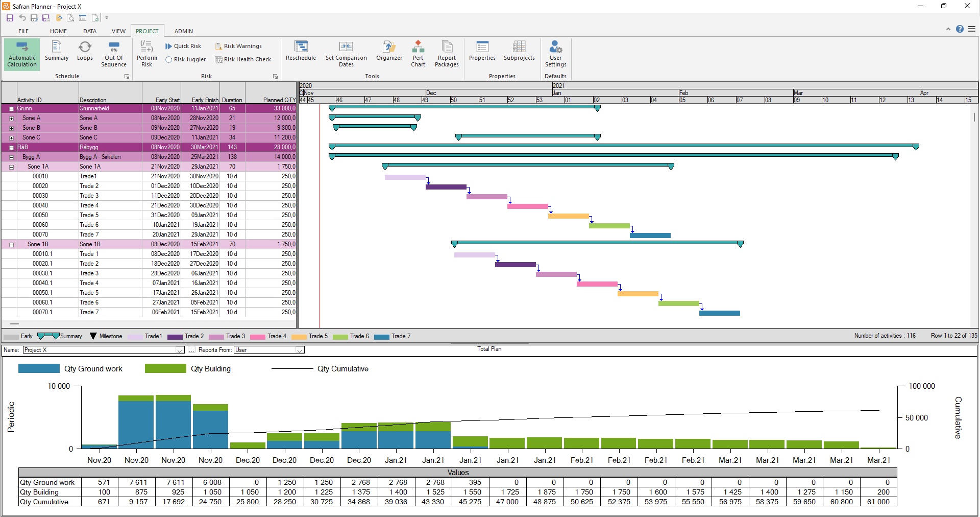The height and width of the screenshot is (517, 980).
Task: Switch to the DATA tab
Action: point(90,31)
